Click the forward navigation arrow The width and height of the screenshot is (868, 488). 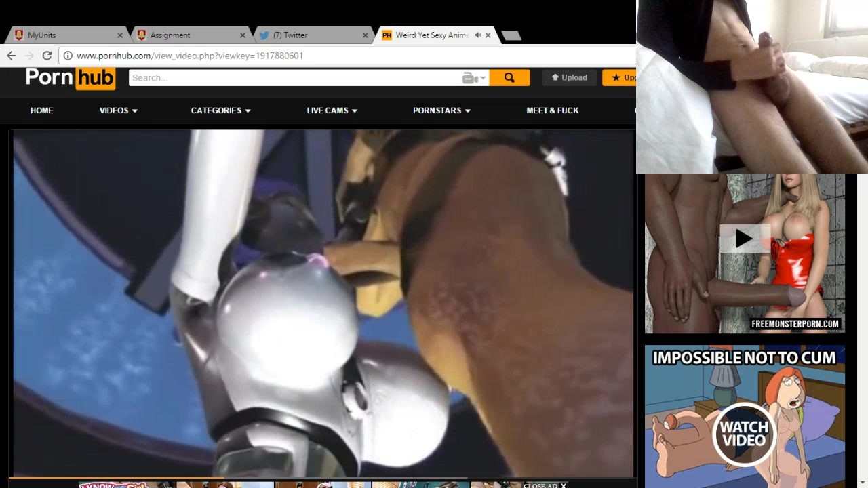pyautogui.click(x=28, y=56)
